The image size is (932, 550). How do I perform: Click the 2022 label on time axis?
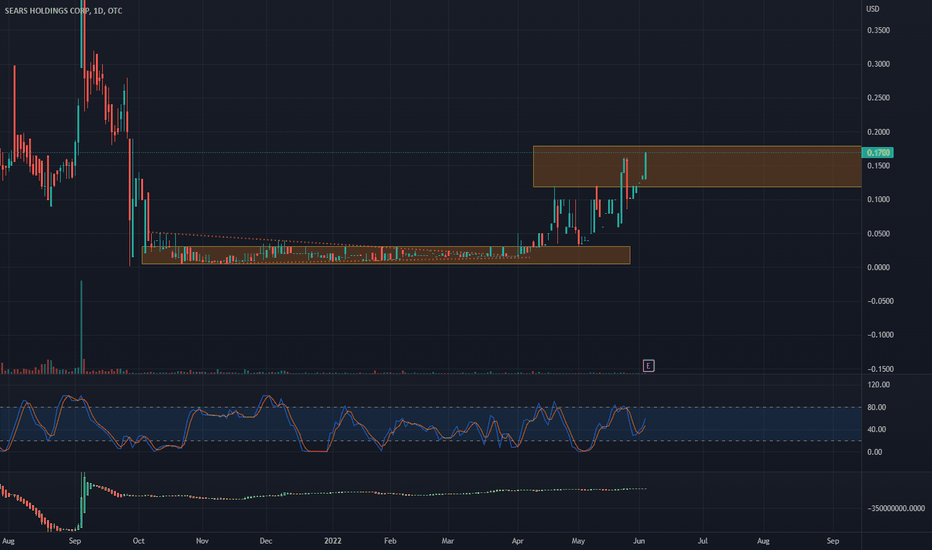point(333,541)
